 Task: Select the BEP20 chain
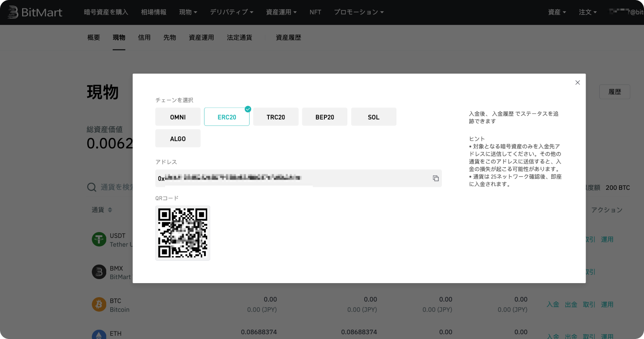click(325, 117)
